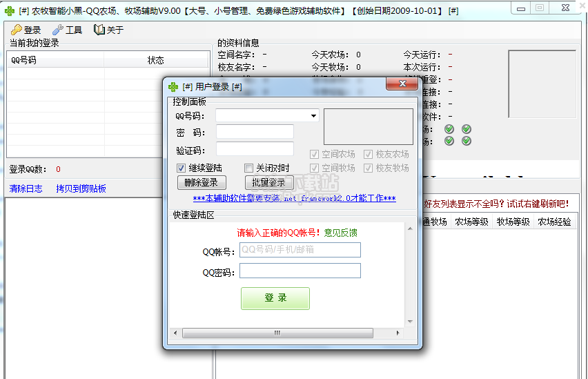Click the 牧场等级 column header
Image resolution: width=588 pixels, height=379 pixels.
[513, 222]
